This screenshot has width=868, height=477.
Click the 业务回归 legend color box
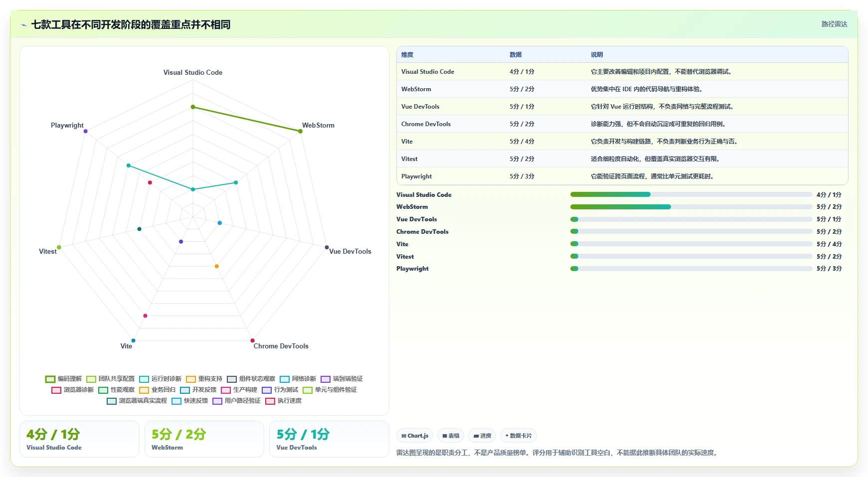tap(144, 390)
